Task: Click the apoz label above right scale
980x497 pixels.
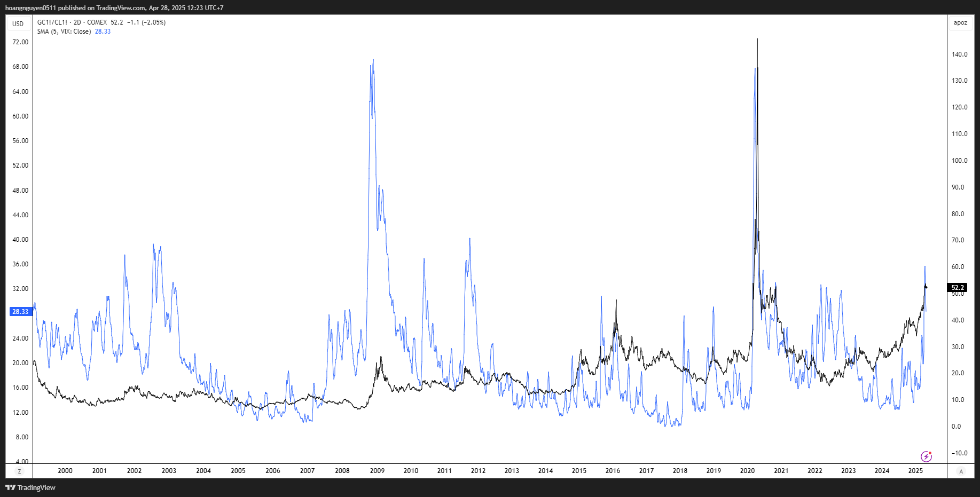Action: tap(960, 22)
